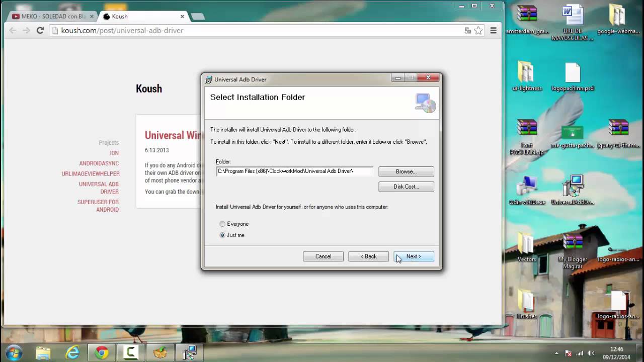Open Internet Explorer from the taskbar
This screenshot has width=644, height=362.
click(72, 352)
